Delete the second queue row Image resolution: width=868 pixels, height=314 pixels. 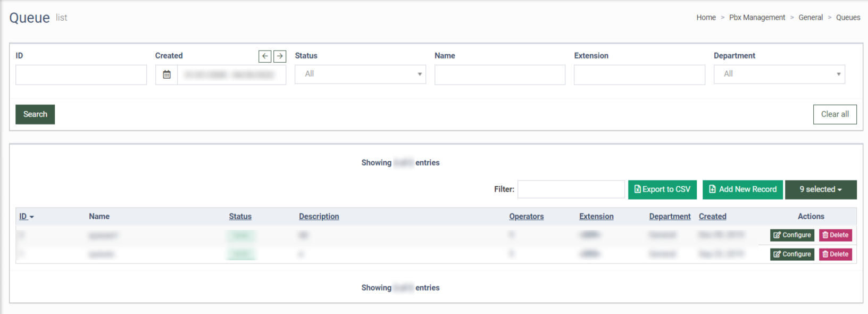point(836,254)
